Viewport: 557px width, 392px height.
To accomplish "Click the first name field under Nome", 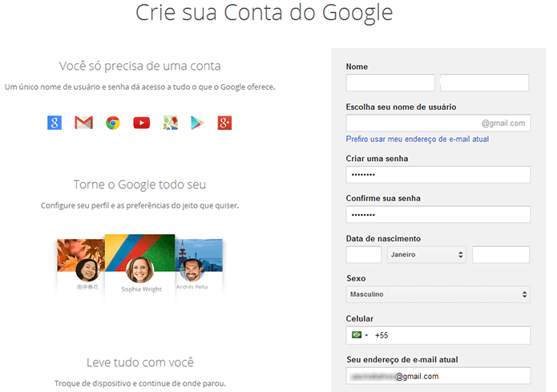I will [x=390, y=83].
